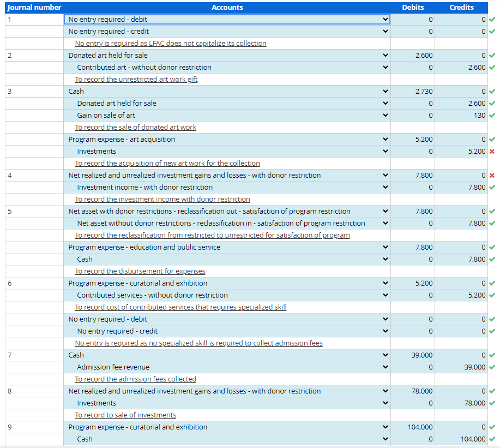500x448 pixels.
Task: Open the 'Investments' dropdown under art acquisition
Action: coord(227,152)
